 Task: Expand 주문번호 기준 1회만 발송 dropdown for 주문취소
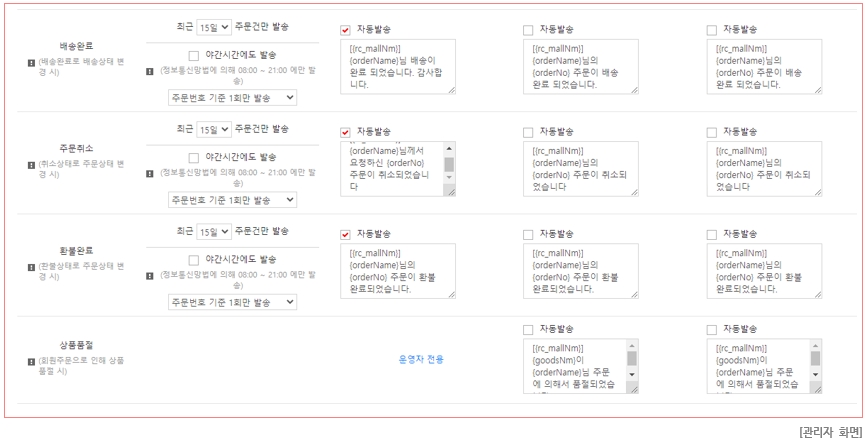(x=232, y=199)
